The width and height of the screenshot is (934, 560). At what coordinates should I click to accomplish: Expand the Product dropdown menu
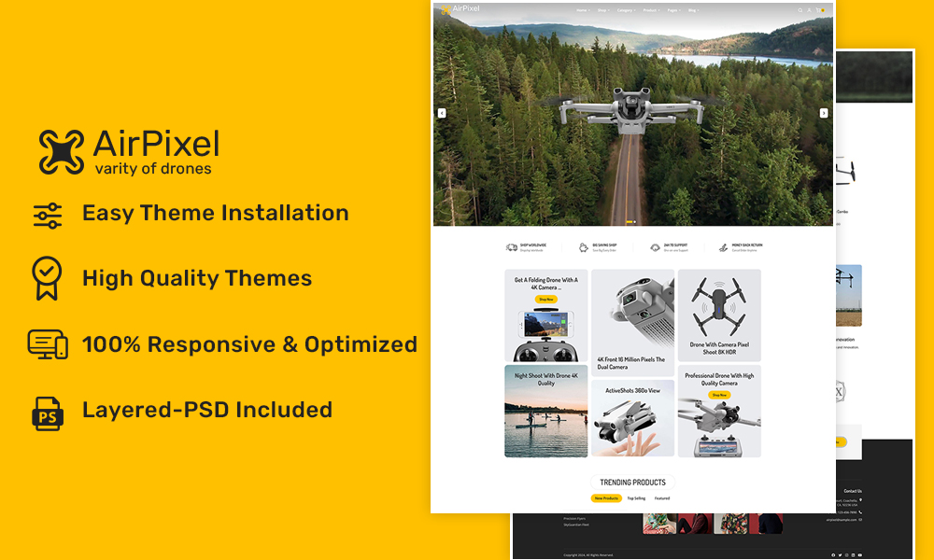650,10
